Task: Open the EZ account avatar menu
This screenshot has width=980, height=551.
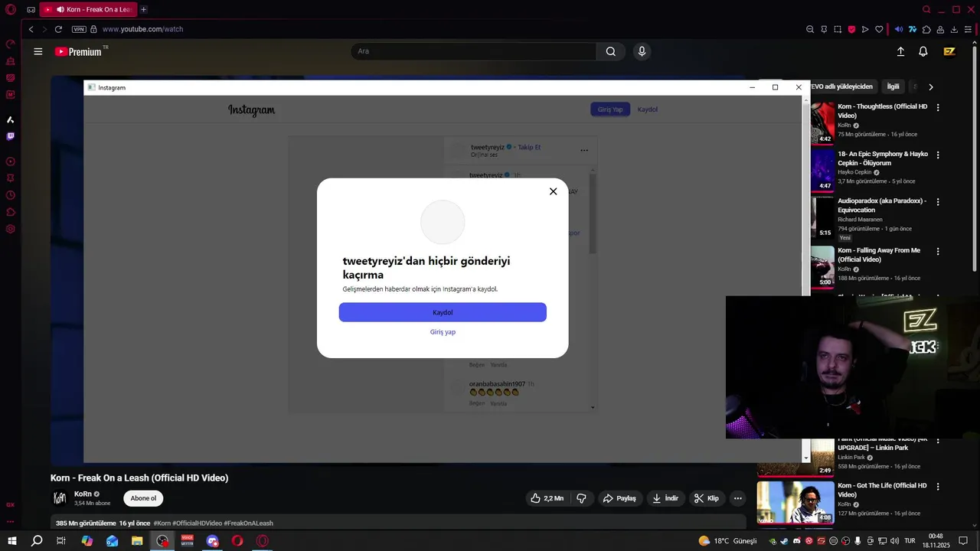Action: tap(949, 51)
